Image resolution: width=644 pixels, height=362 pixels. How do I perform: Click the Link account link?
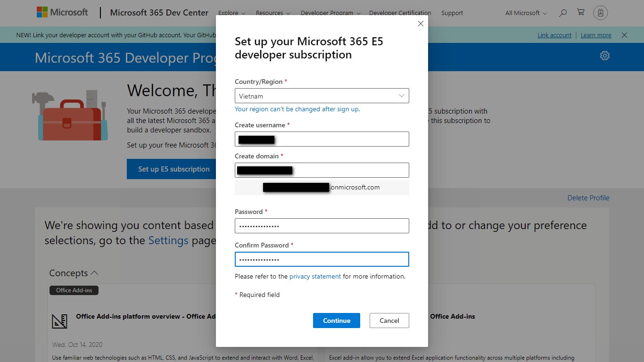coord(554,35)
